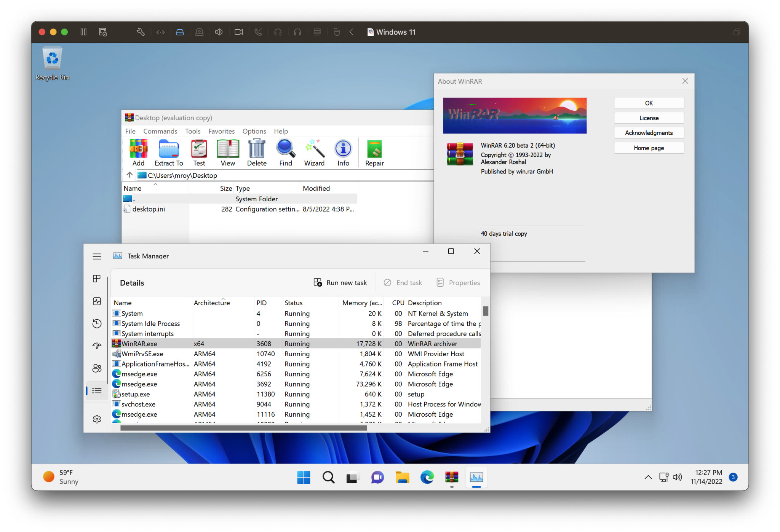Click Acknowledgments button in About WinRAR

[649, 133]
